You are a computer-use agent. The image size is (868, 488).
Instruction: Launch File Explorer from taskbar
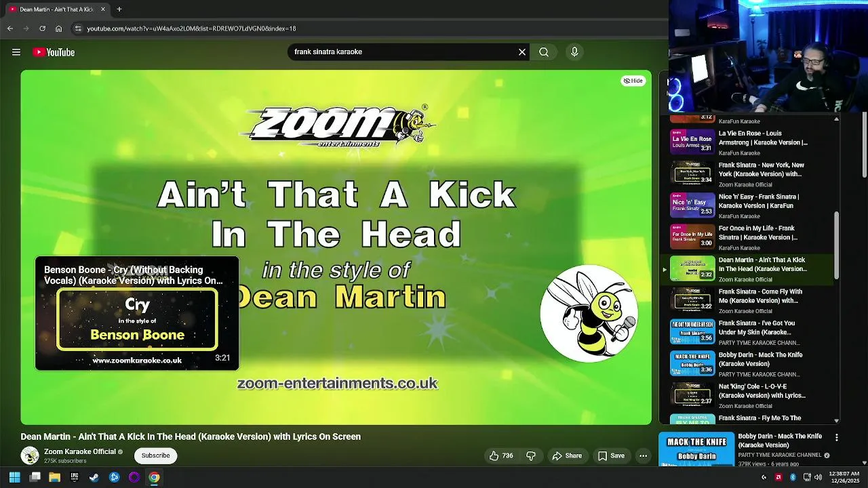55,477
